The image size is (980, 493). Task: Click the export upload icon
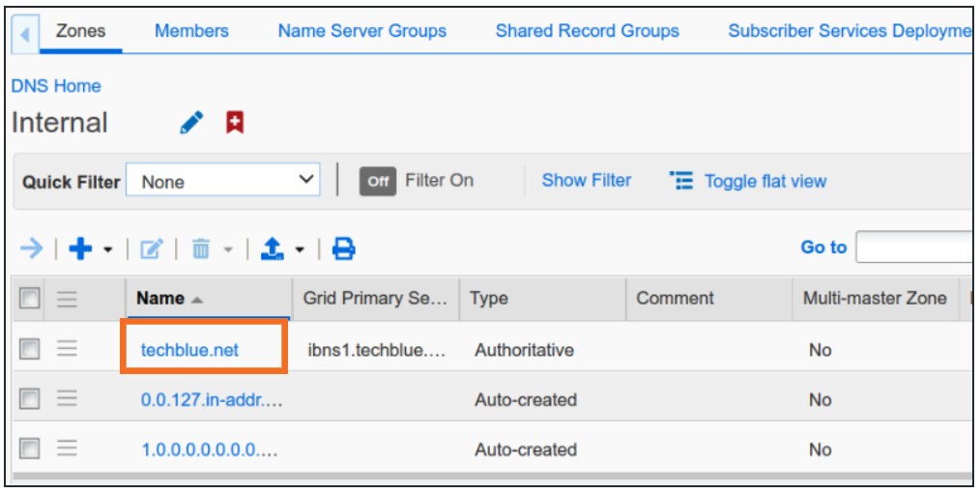point(274,249)
